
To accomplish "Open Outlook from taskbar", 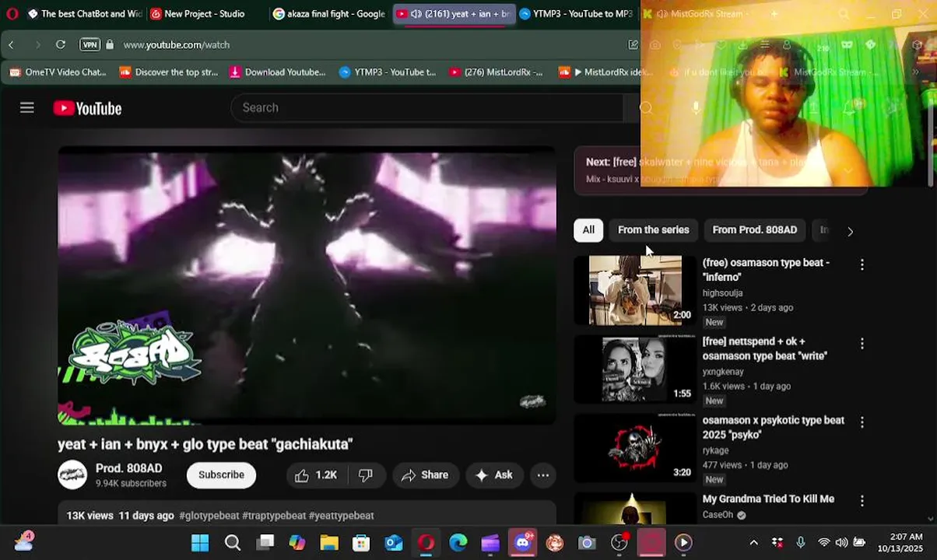I will (394, 543).
